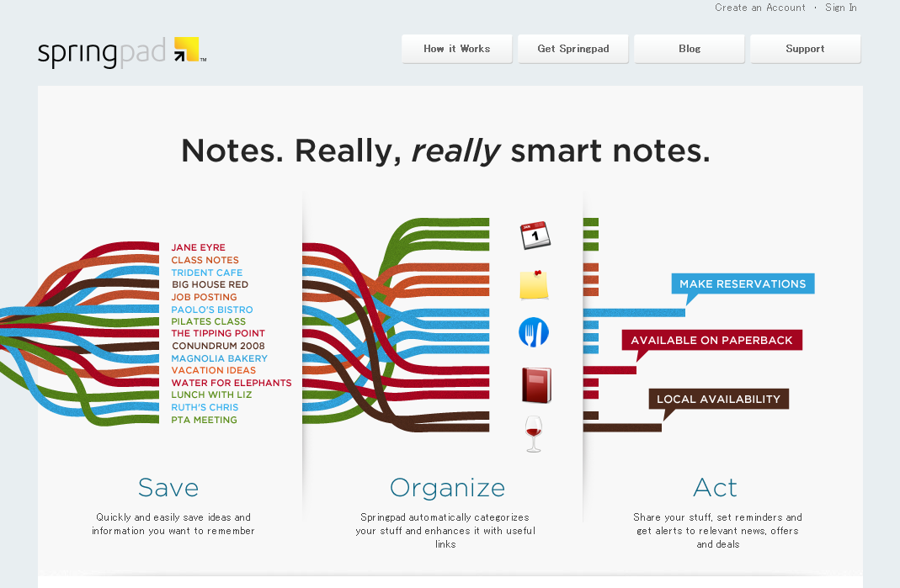Click the yellow square arrow logo icon
This screenshot has height=588, width=900.
click(x=187, y=50)
